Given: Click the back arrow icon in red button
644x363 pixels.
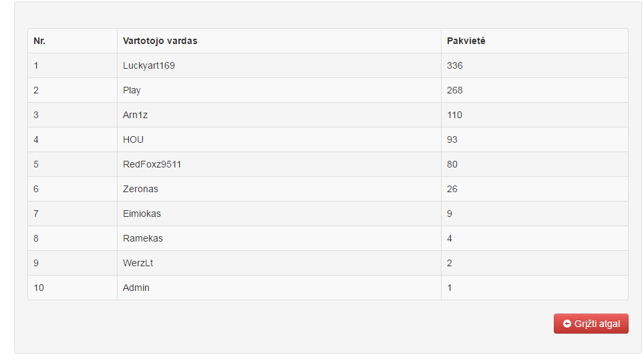Looking at the screenshot, I should coord(567,324).
